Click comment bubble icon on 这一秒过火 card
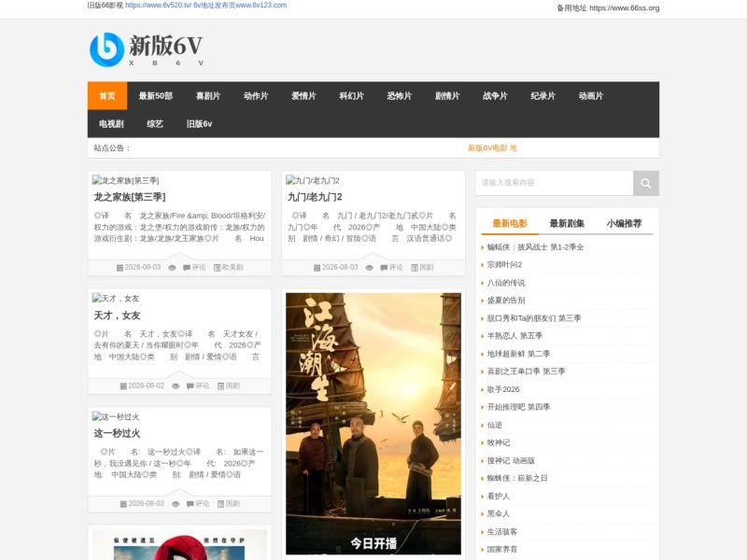 click(190, 504)
